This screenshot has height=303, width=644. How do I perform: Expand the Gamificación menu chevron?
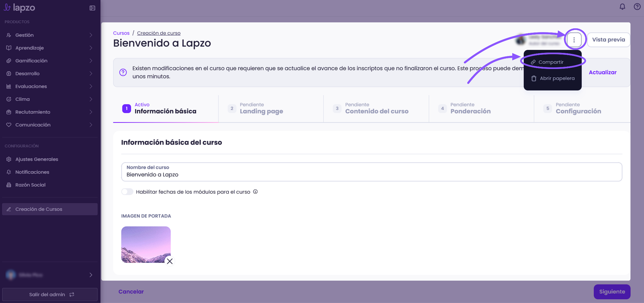(x=91, y=60)
